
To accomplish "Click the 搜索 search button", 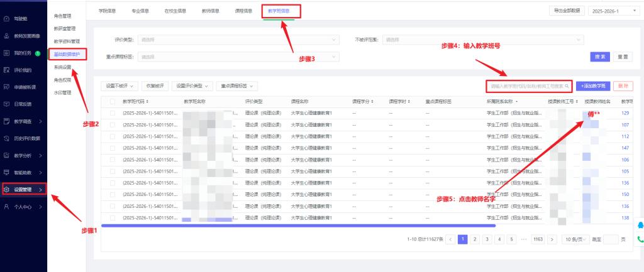I will click(601, 57).
